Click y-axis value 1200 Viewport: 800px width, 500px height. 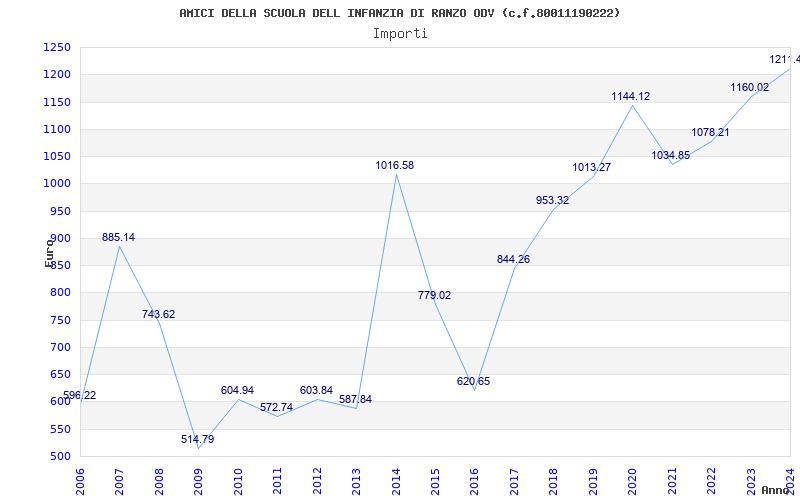(57, 74)
